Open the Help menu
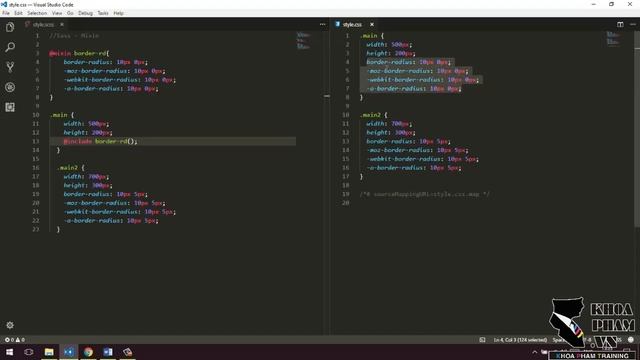Image resolution: width=640 pixels, height=360 pixels. (x=118, y=13)
